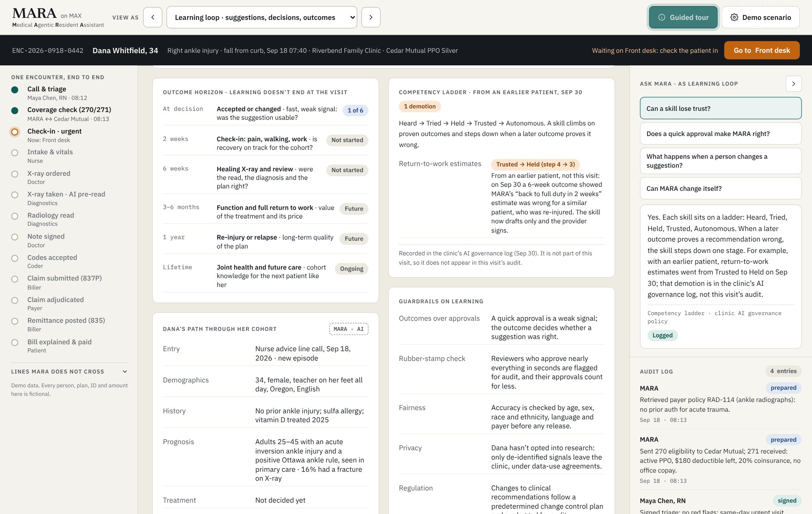Expand Lines MARA does not cross
812x514 pixels.
[x=69, y=371]
